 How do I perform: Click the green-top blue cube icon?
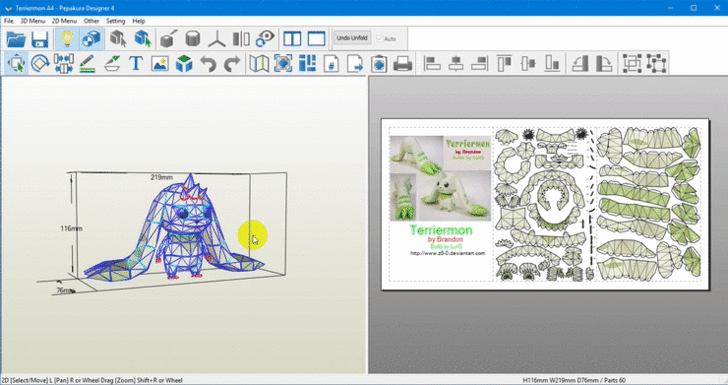(184, 64)
